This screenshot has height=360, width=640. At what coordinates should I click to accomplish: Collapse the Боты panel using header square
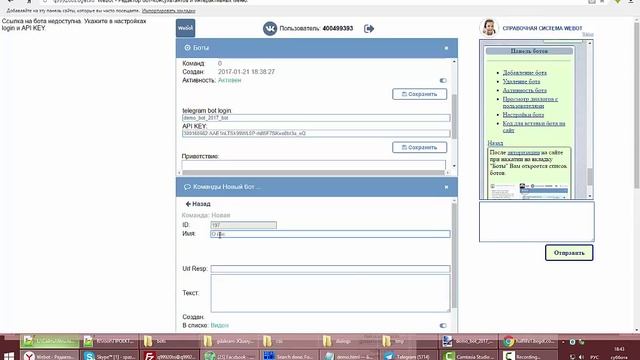click(x=446, y=48)
